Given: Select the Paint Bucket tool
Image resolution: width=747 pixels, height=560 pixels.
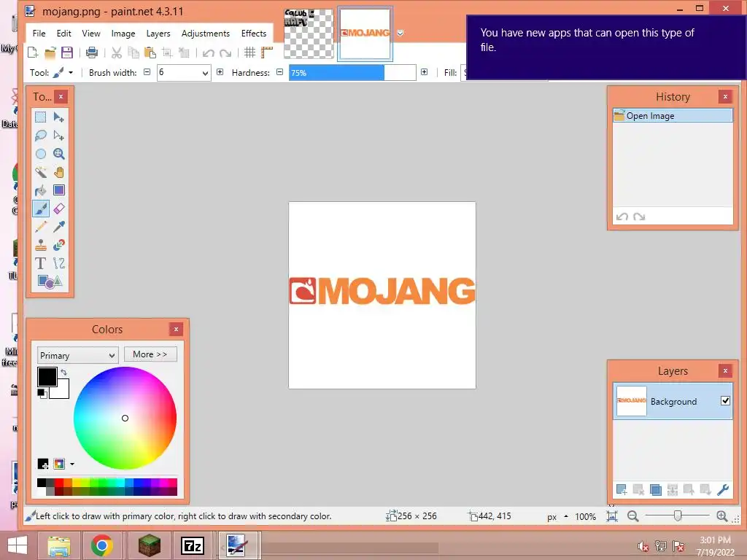Looking at the screenshot, I should (x=41, y=190).
